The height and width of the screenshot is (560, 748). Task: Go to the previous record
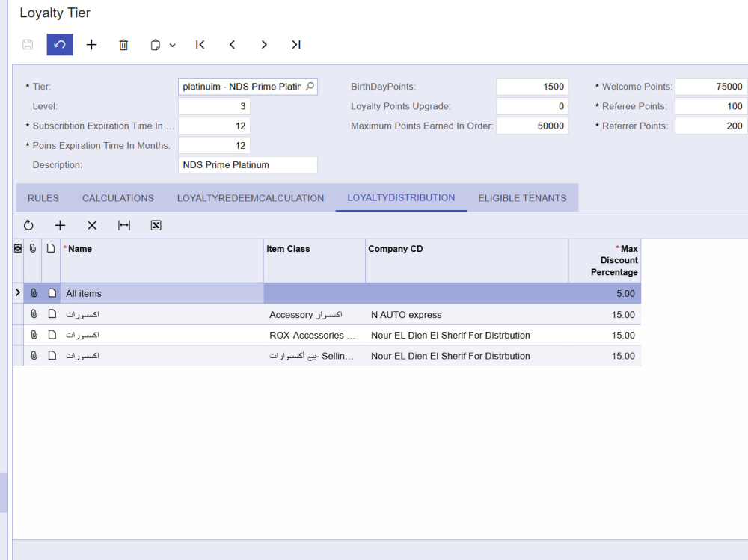click(232, 45)
